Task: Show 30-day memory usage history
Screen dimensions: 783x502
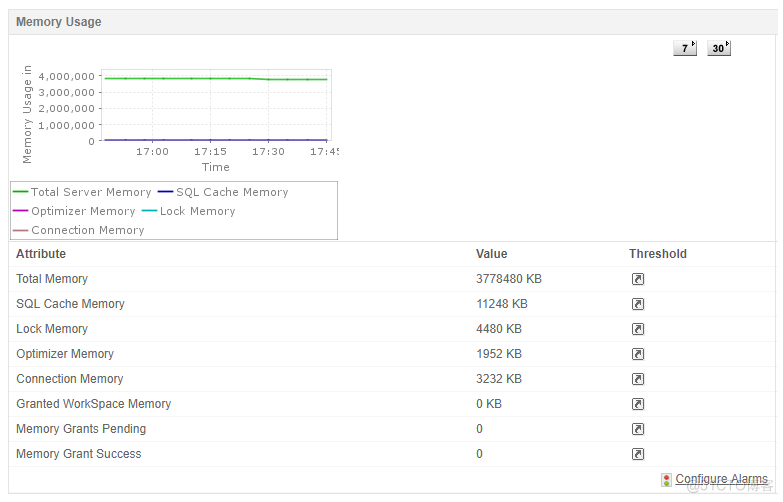Action: coord(719,48)
